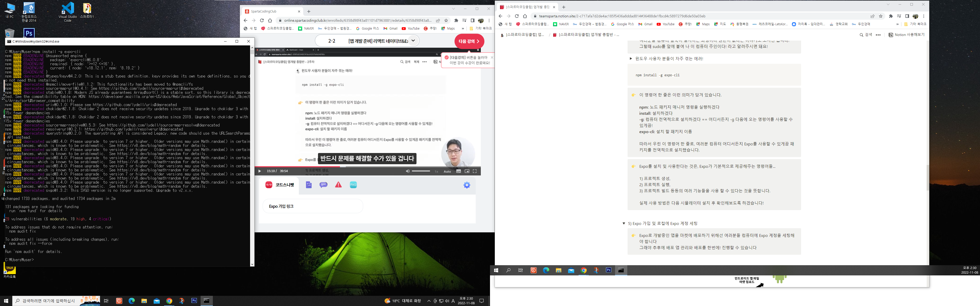The image size is (980, 306).
Task: Bookmark the SpartaCodingClub page with star
Action: pyautogui.click(x=446, y=20)
